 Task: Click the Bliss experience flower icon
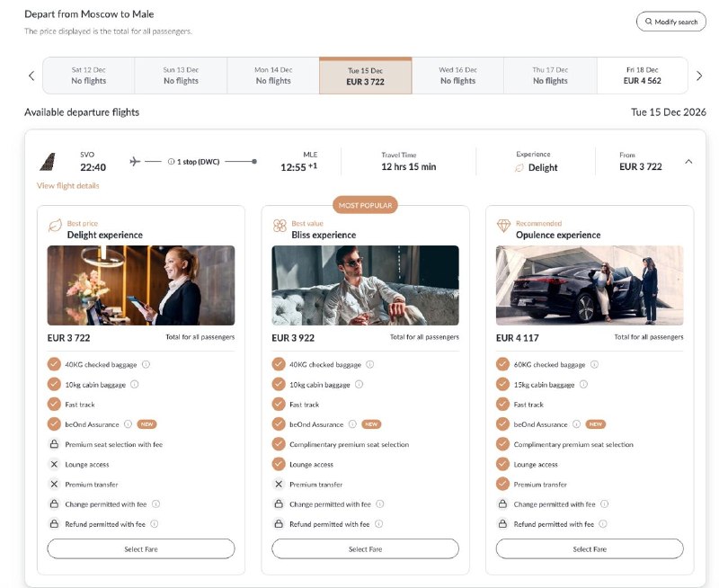point(280,228)
